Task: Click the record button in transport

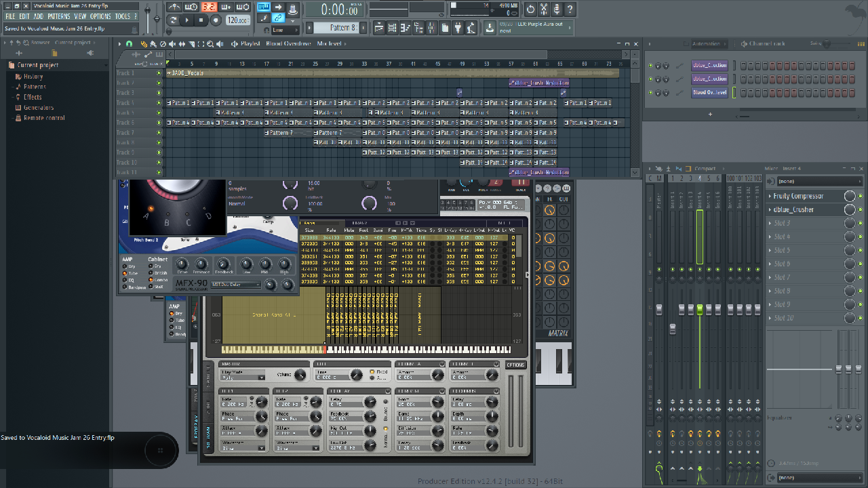Action: coord(216,20)
